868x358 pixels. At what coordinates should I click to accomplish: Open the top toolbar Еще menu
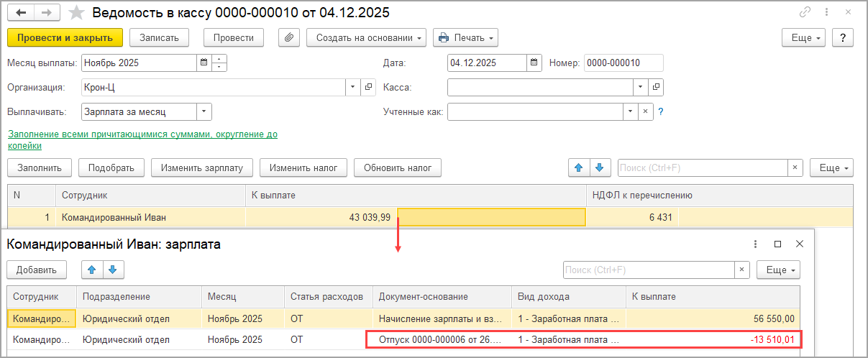tap(805, 37)
